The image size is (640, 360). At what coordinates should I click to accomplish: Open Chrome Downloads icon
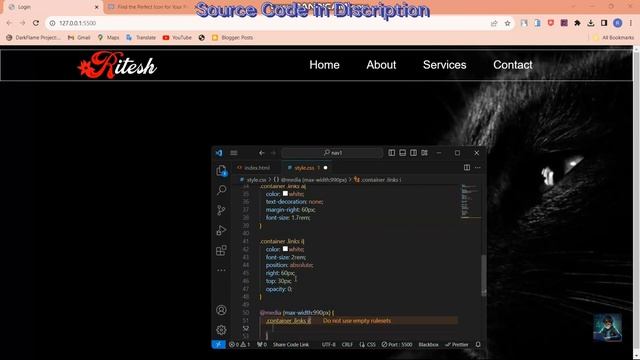591,23
